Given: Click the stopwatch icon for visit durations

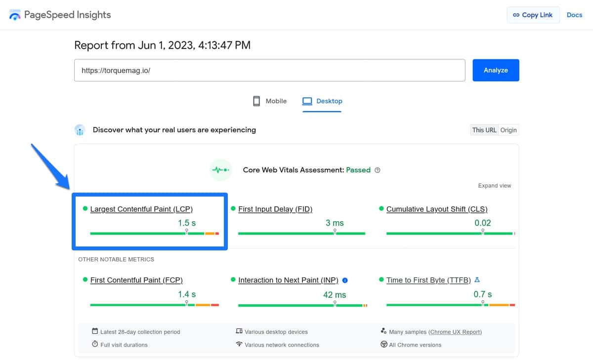Looking at the screenshot, I should point(95,344).
